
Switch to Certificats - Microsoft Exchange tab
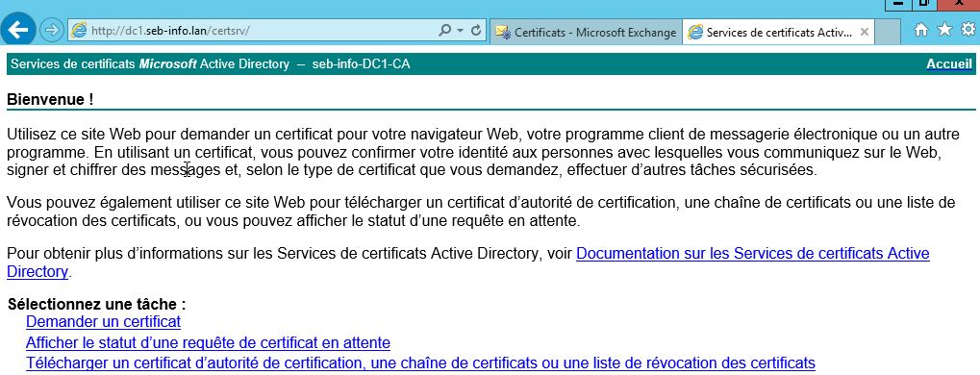[x=586, y=33]
